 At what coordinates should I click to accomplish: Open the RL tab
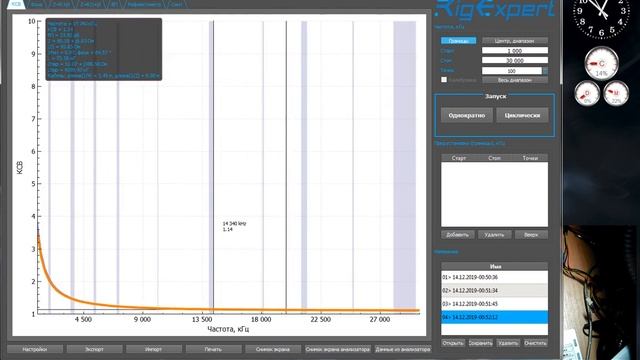tap(115, 4)
